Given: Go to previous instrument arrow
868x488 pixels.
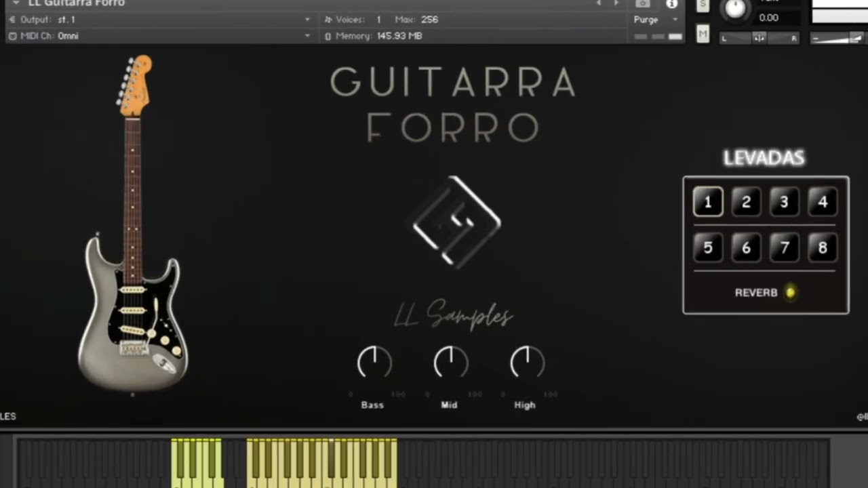Looking at the screenshot, I should (598, 3).
